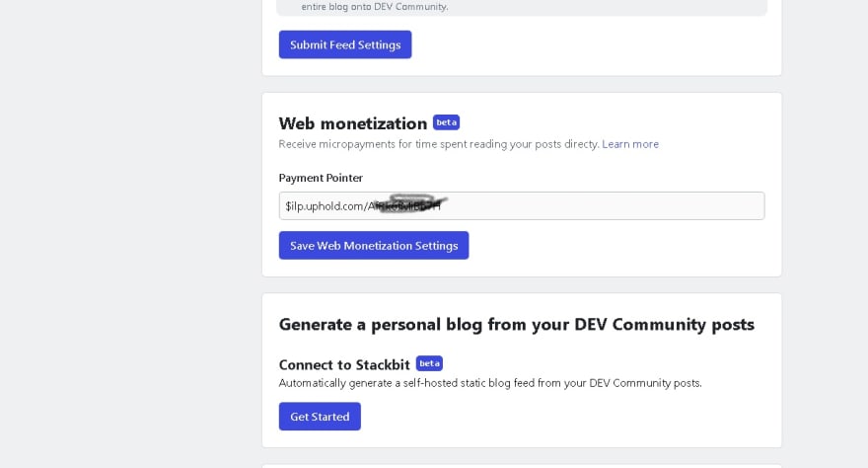Open the Learn more link
Screen dimensions: 868x468
tap(630, 144)
